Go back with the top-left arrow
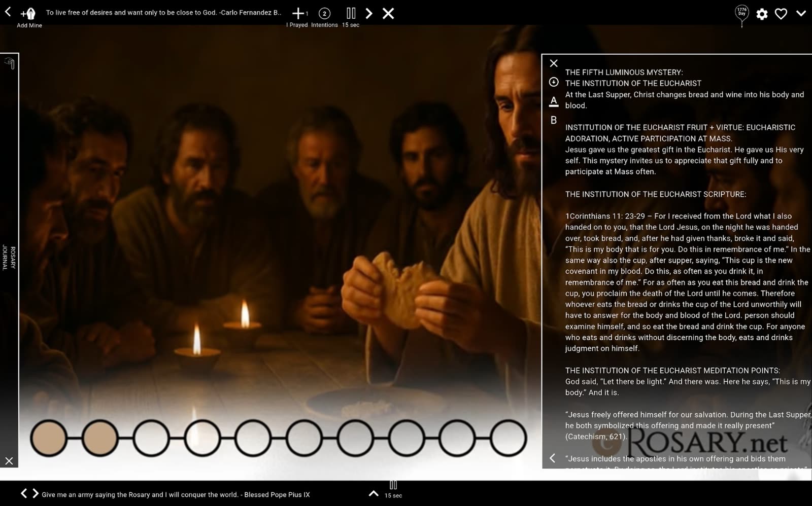This screenshot has width=812, height=506. click(8, 12)
